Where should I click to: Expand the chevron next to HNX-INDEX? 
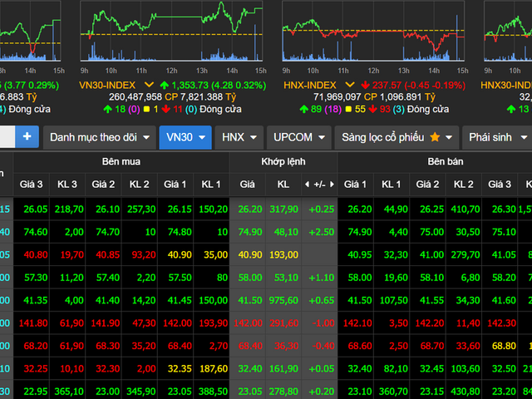351,85
